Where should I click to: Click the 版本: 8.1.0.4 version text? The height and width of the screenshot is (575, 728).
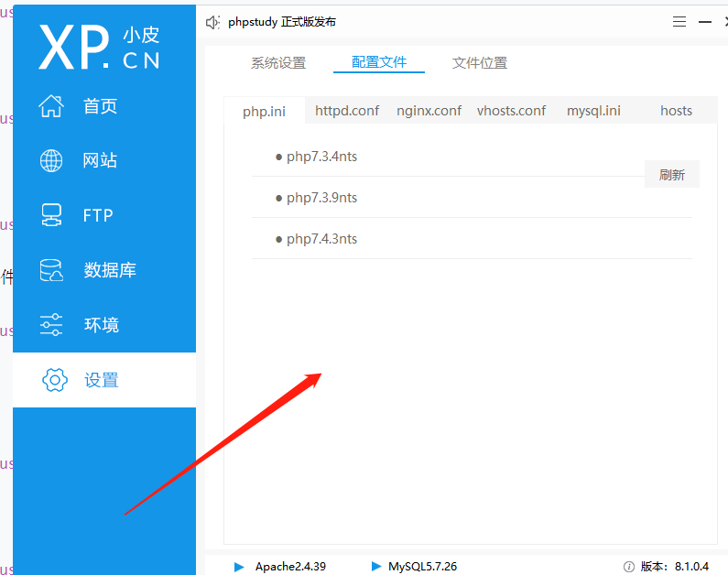tap(675, 567)
